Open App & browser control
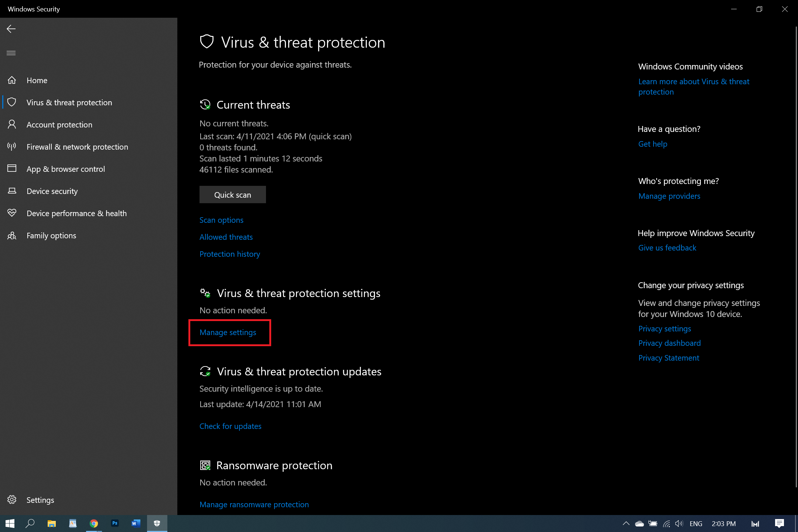 [89, 169]
